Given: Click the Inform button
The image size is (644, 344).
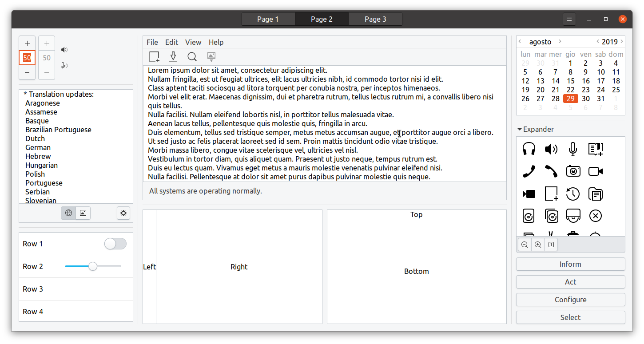Looking at the screenshot, I should click(570, 264).
